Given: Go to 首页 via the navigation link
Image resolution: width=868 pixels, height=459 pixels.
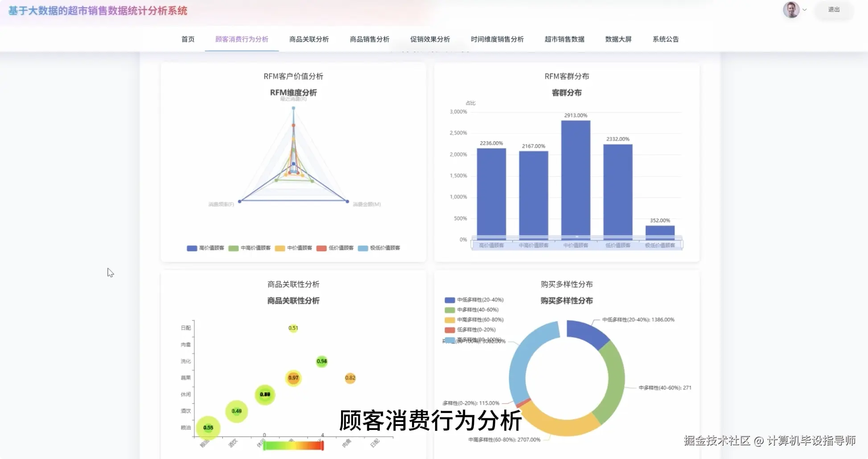Looking at the screenshot, I should [187, 39].
